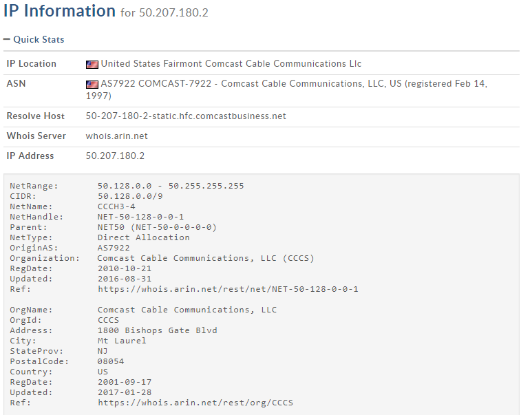Viewport: 532px width, 415px height.
Task: Click the US flag beside IP Location
Action: pos(92,64)
